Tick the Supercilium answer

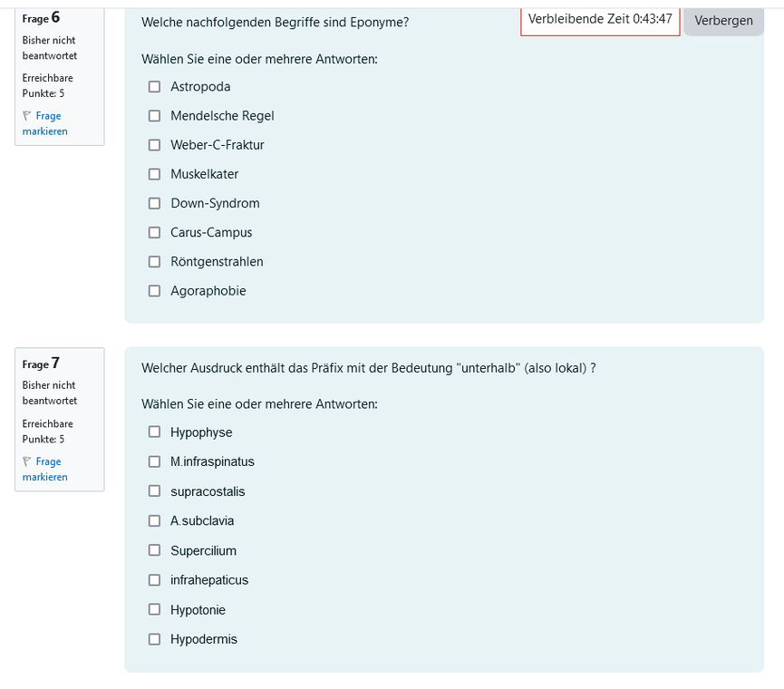click(x=154, y=550)
